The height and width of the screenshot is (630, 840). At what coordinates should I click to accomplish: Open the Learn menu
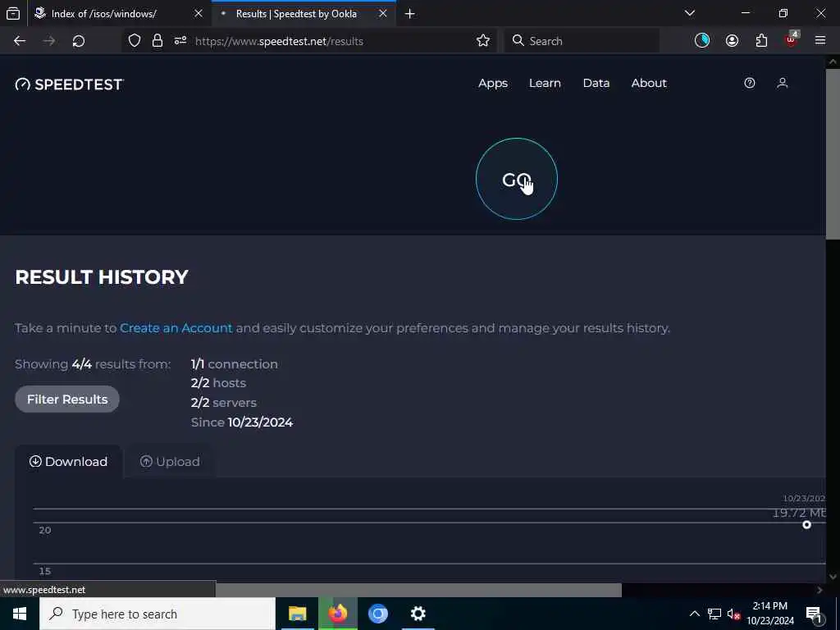[545, 84]
